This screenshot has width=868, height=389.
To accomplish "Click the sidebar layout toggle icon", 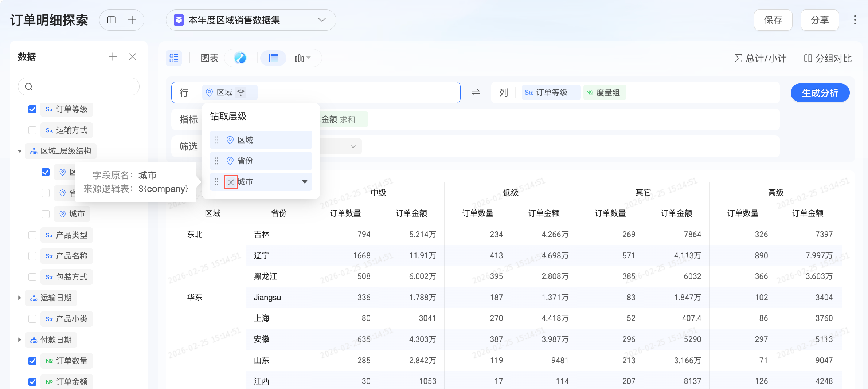I will 112,20.
